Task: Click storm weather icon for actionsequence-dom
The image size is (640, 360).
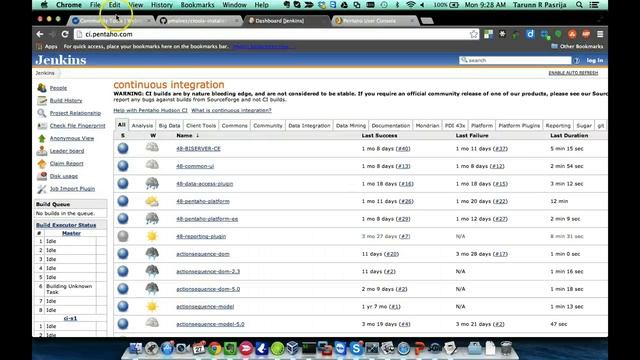Action: point(152,254)
